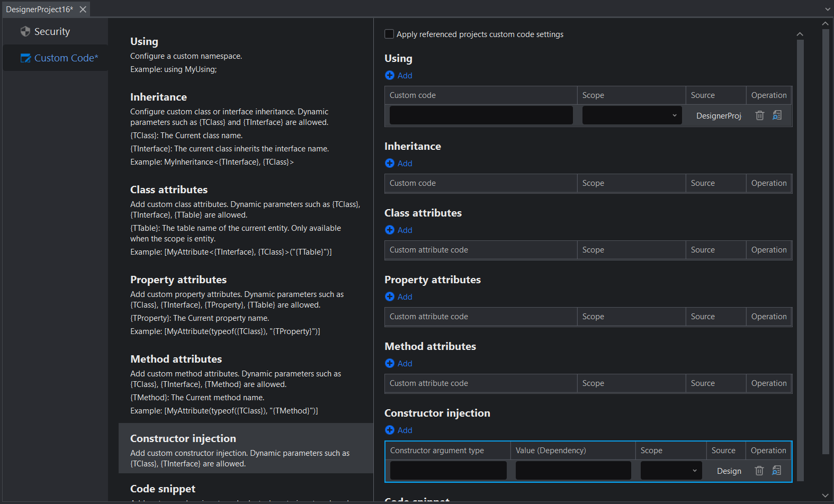834x504 pixels.
Task: Focus the Constructor argument type input
Action: [x=448, y=470]
